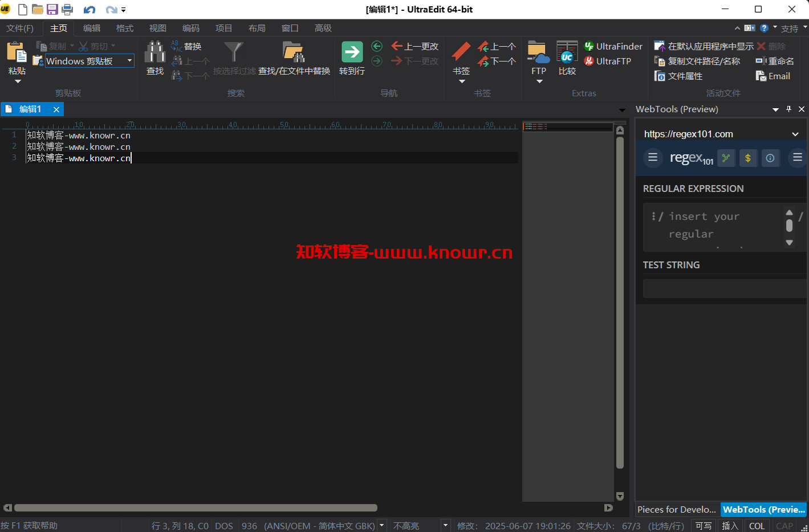Open the Windows Clipboard dropdown
The image size is (809, 532).
pos(129,61)
